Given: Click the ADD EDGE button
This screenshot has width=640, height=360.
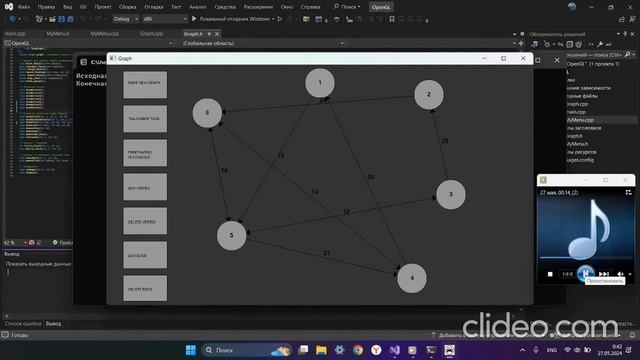Looking at the screenshot, I should point(145,255).
